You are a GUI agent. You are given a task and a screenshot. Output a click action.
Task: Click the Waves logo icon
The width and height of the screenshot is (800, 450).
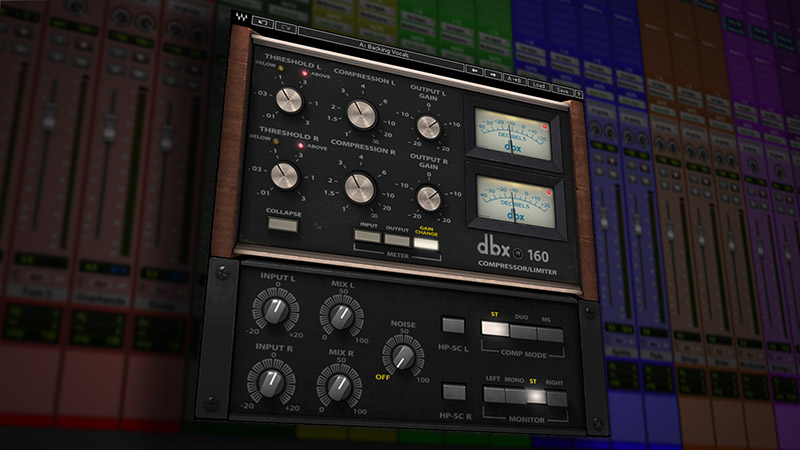241,18
